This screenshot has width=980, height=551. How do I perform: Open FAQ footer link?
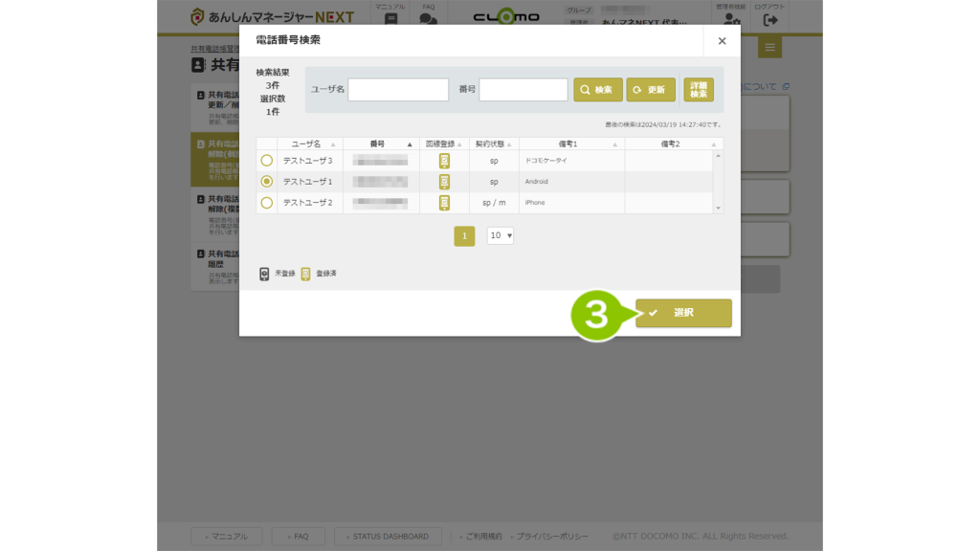pyautogui.click(x=298, y=536)
